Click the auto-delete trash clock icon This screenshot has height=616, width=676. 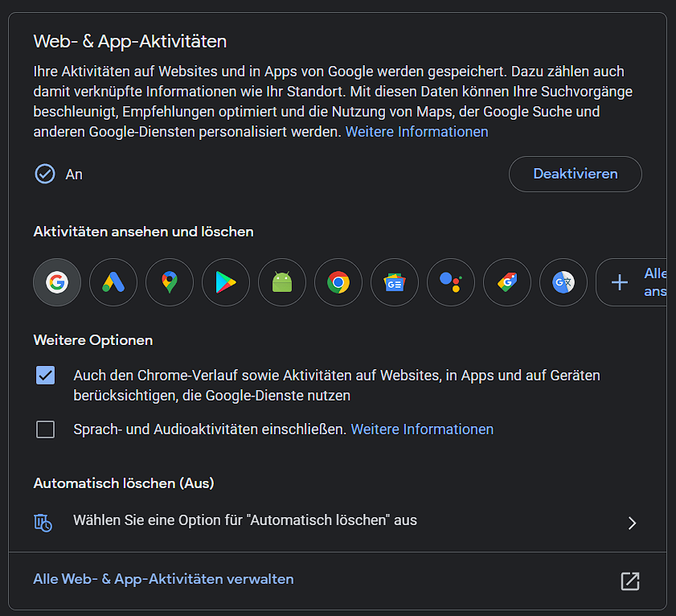coord(43,523)
